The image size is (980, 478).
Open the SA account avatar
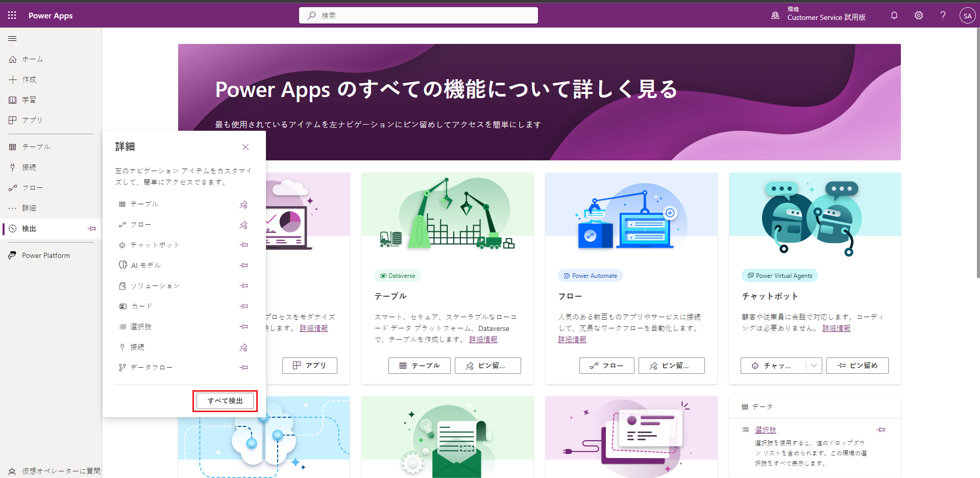pos(967,16)
